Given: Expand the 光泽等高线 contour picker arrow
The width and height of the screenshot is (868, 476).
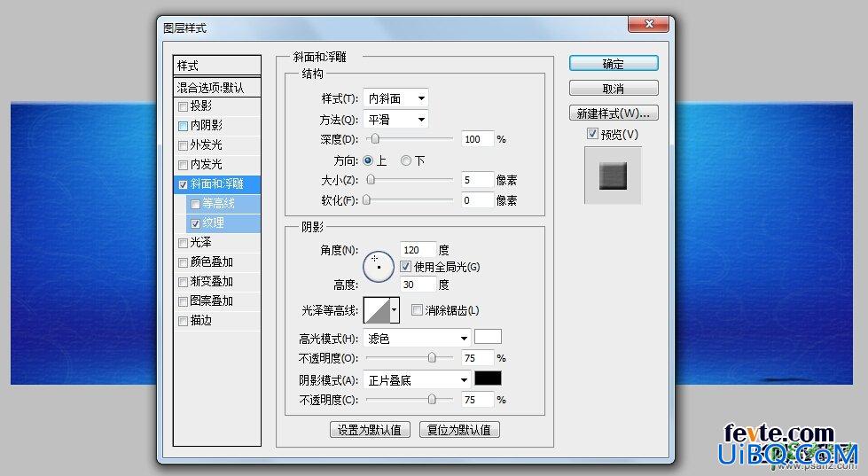Looking at the screenshot, I should pos(395,310).
